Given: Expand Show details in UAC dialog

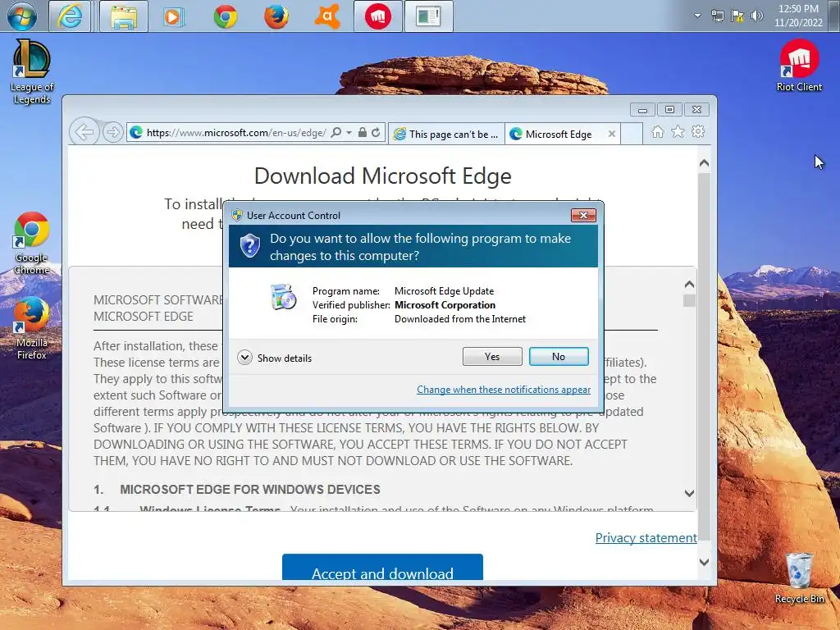Looking at the screenshot, I should pos(275,358).
